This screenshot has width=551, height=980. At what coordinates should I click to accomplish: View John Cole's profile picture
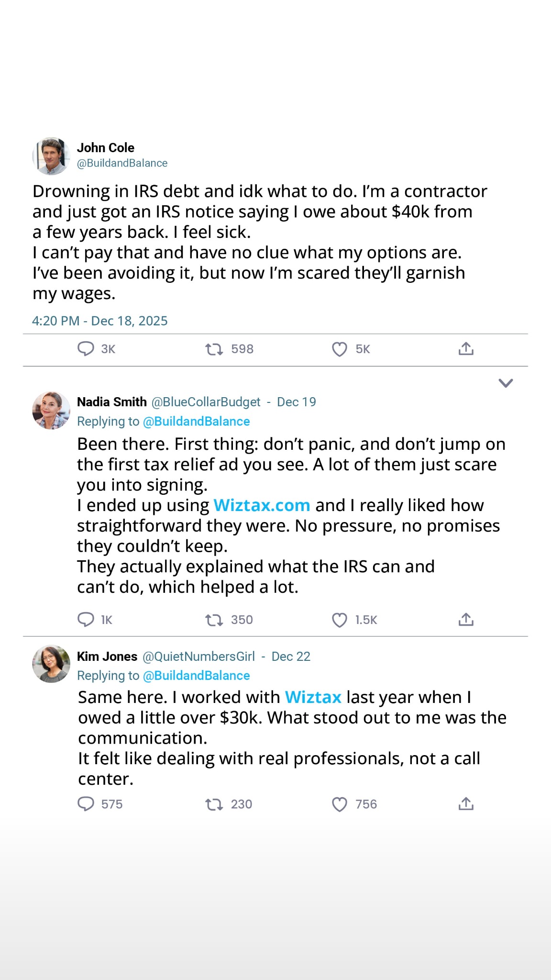click(x=51, y=156)
